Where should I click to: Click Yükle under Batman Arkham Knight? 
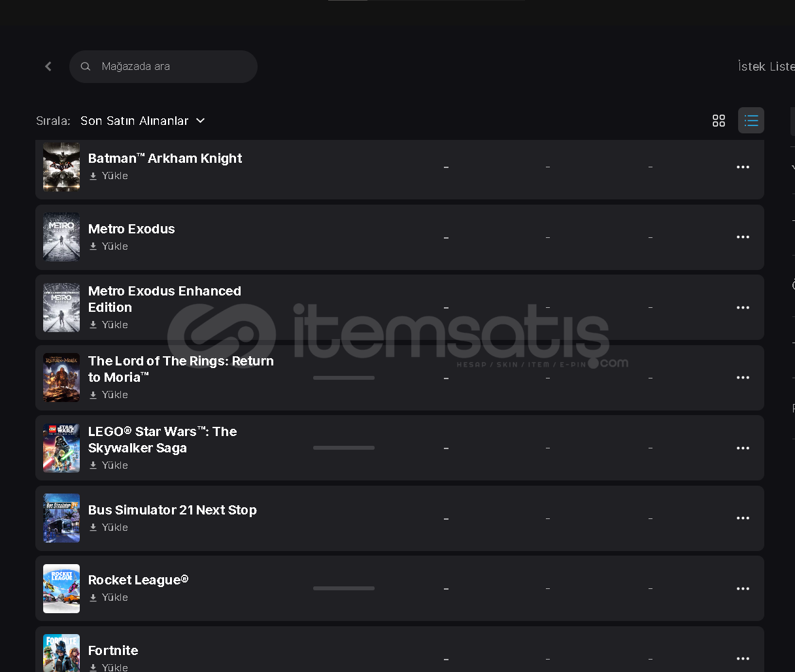tap(109, 176)
